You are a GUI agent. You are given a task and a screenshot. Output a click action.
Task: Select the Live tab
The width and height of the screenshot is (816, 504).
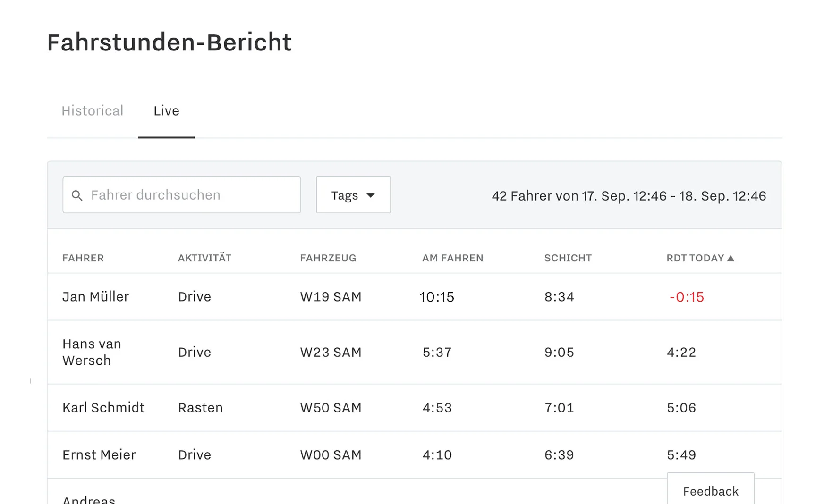166,111
